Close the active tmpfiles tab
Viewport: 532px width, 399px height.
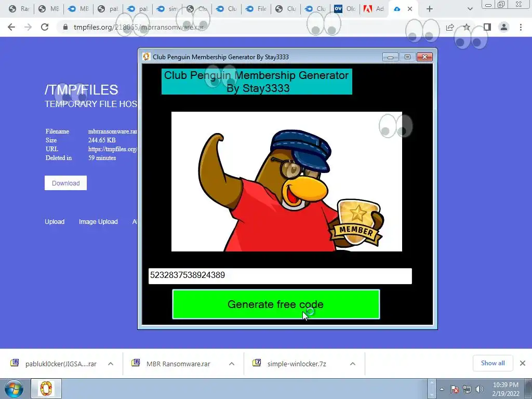point(410,9)
